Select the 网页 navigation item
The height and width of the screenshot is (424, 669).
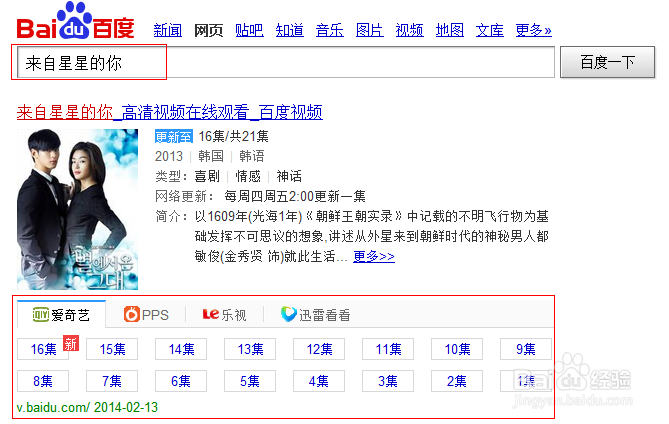[x=209, y=30]
